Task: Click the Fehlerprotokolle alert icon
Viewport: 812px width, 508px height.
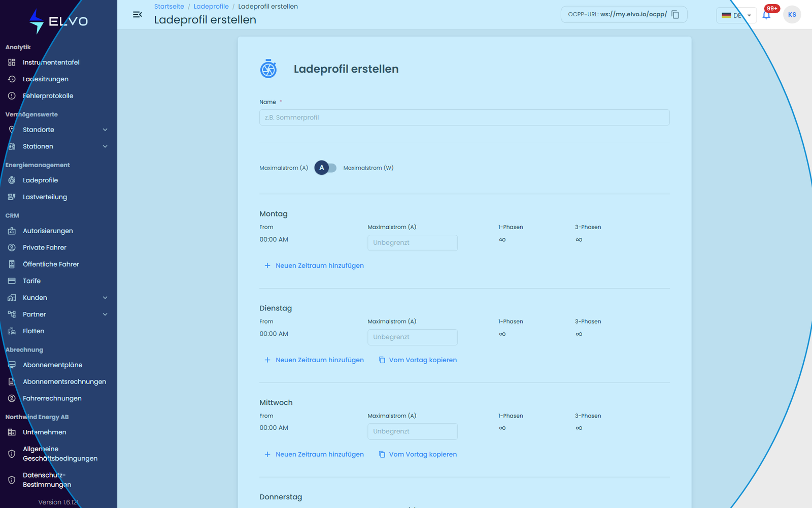Action: pos(12,96)
